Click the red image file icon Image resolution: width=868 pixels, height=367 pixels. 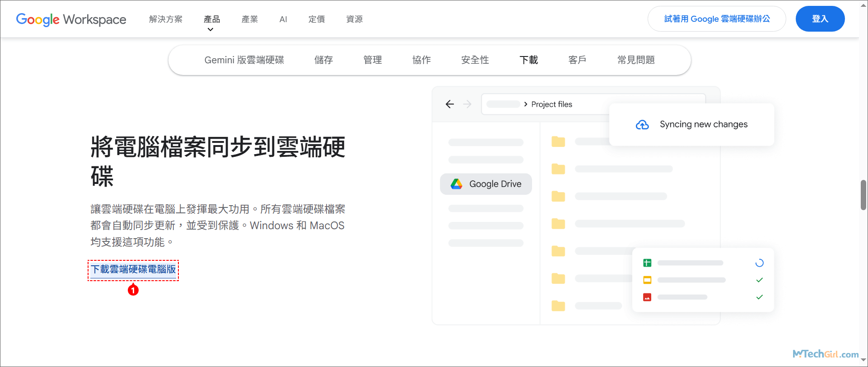[647, 297]
